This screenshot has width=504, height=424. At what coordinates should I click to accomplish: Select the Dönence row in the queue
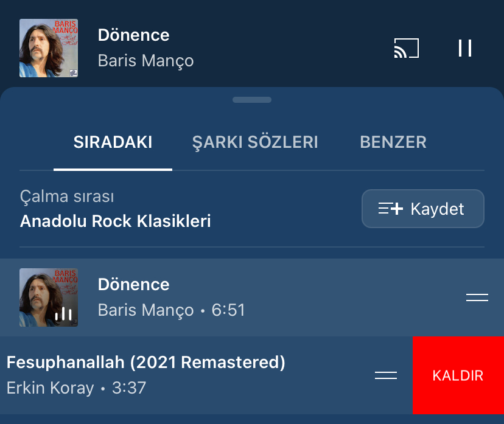[252, 297]
